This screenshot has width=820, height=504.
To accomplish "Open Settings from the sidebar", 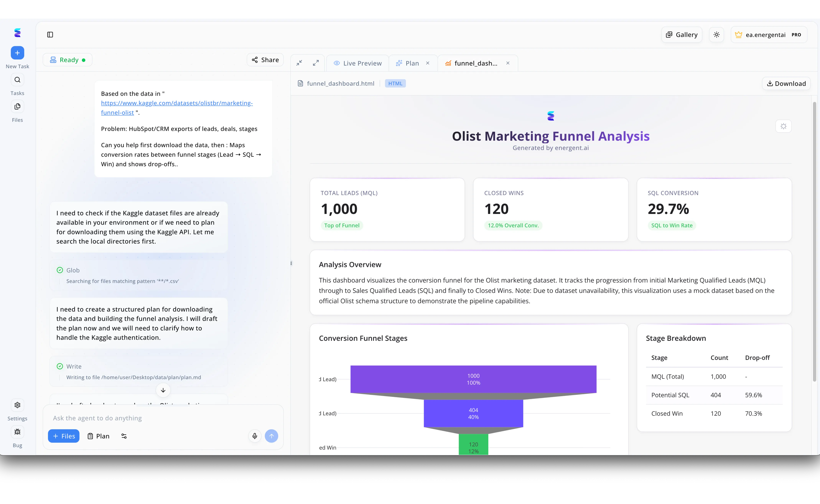I will (17, 405).
